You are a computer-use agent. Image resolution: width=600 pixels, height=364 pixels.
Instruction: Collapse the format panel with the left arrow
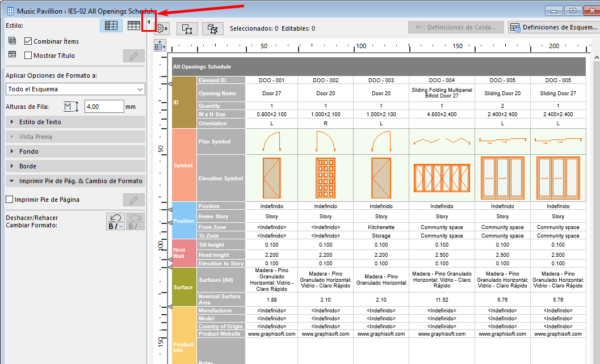pyautogui.click(x=149, y=22)
